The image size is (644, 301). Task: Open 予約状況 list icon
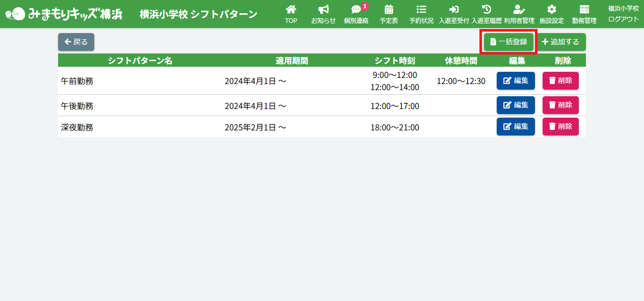(421, 14)
